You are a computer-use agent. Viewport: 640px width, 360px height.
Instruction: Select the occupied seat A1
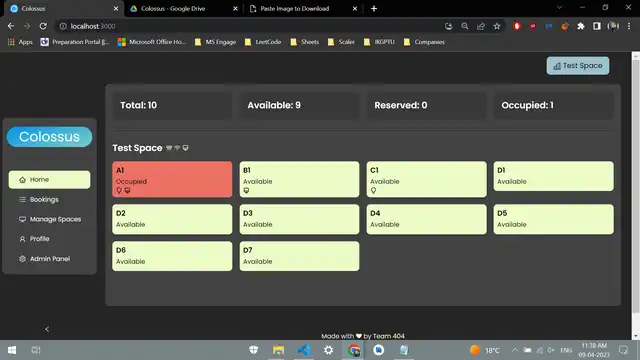click(172, 179)
